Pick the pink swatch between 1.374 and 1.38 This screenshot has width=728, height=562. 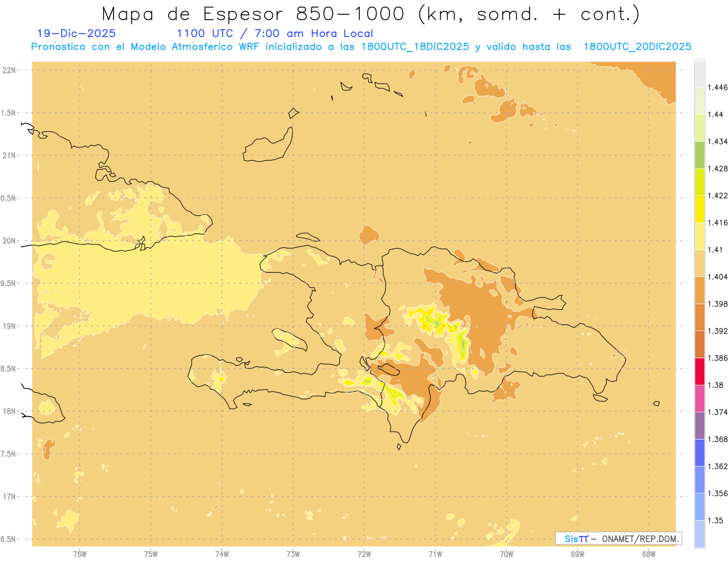point(699,398)
